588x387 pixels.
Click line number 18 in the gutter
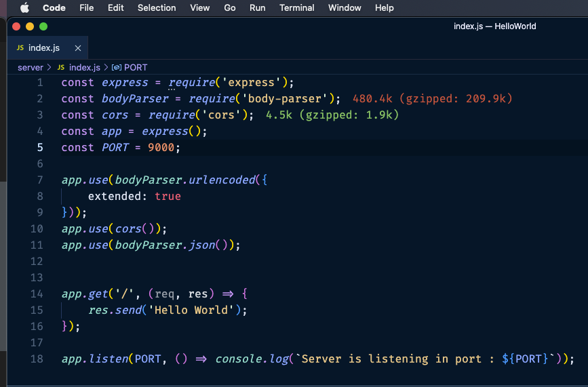coord(37,359)
